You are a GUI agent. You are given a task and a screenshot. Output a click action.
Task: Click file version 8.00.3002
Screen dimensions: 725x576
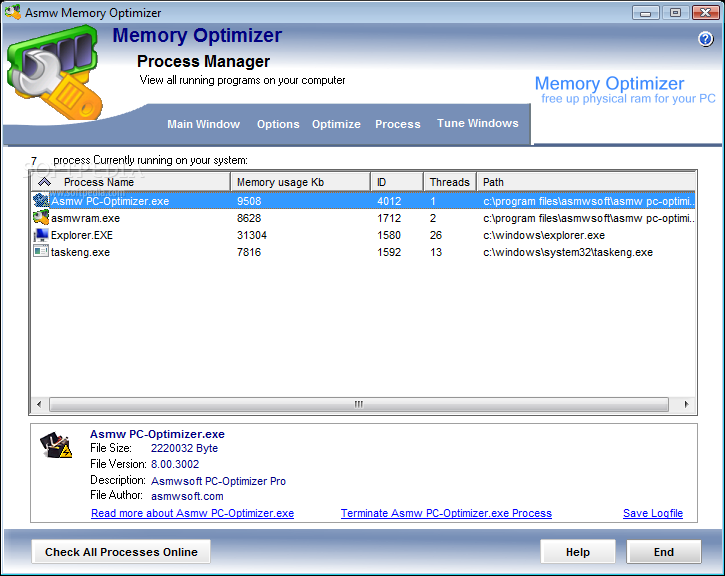(x=175, y=464)
